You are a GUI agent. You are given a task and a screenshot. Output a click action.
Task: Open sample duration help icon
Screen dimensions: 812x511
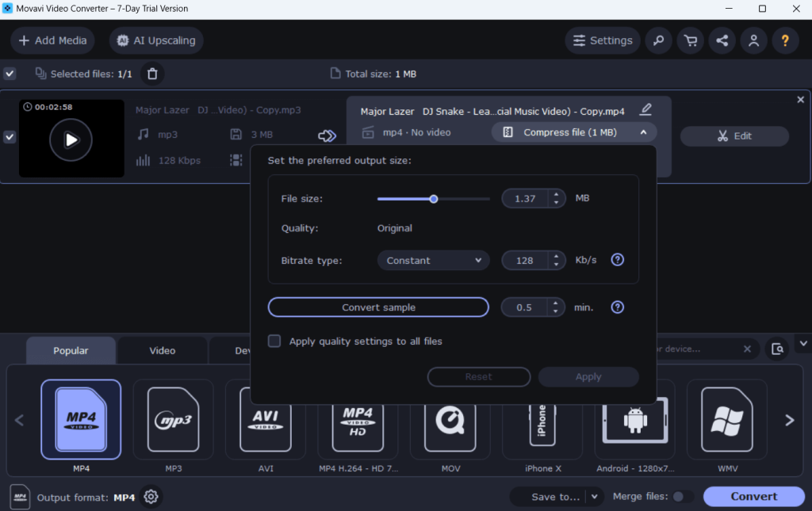(617, 307)
